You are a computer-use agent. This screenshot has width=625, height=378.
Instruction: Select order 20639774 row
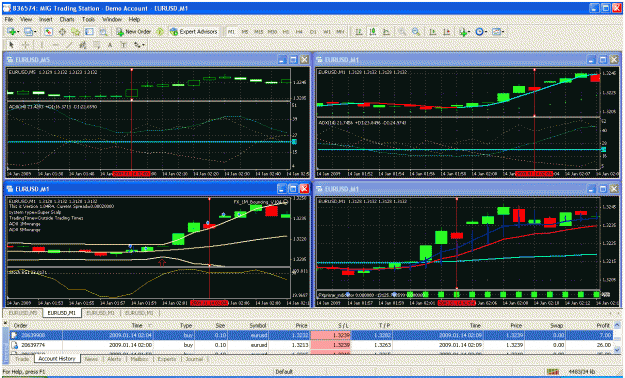coord(312,345)
